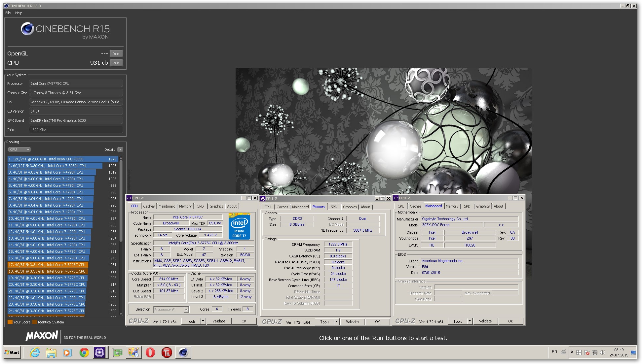Viewport: 642px width, 364px height.
Task: Switch to the CPU-Z taskbar icon
Action: click(x=99, y=352)
